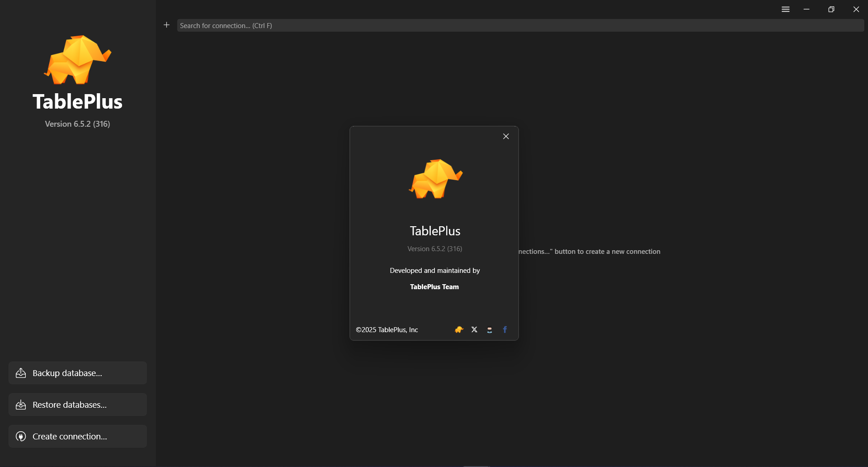Open the Facebook link icon
The width and height of the screenshot is (868, 467).
[x=505, y=329]
